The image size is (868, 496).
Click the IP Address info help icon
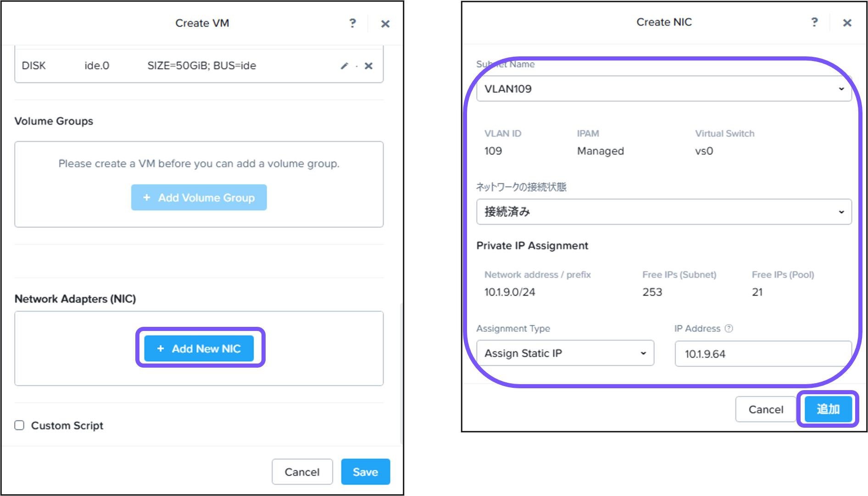729,328
